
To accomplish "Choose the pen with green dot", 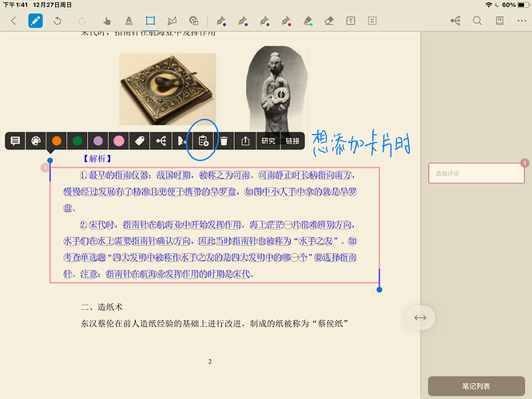I will click(264, 21).
